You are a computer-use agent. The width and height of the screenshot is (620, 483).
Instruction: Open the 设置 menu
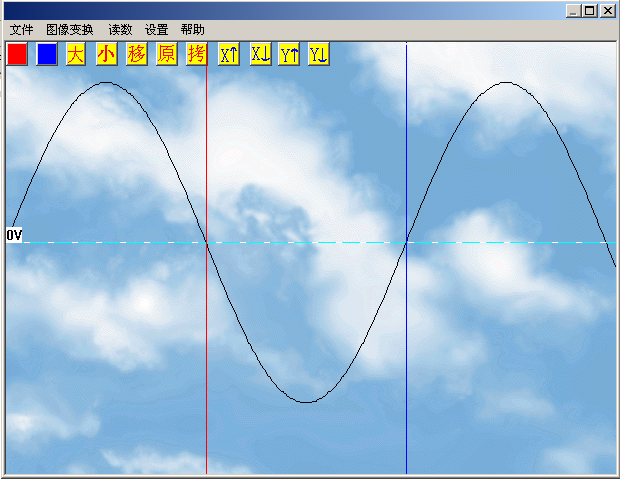[157, 30]
